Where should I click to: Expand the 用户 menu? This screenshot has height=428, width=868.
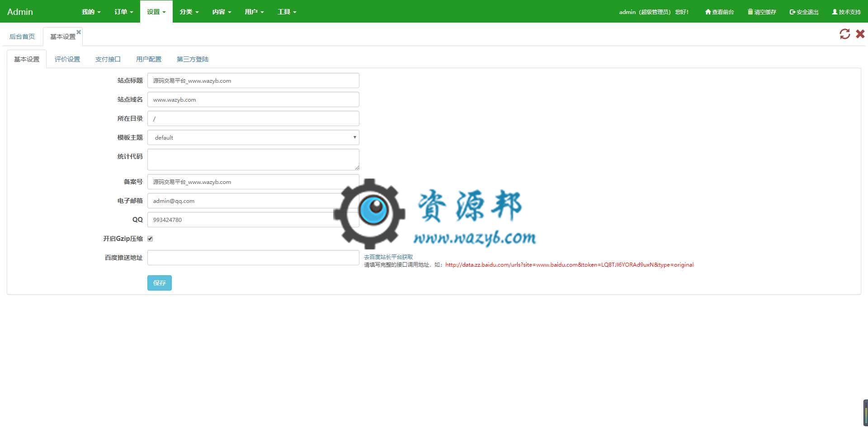coord(254,12)
